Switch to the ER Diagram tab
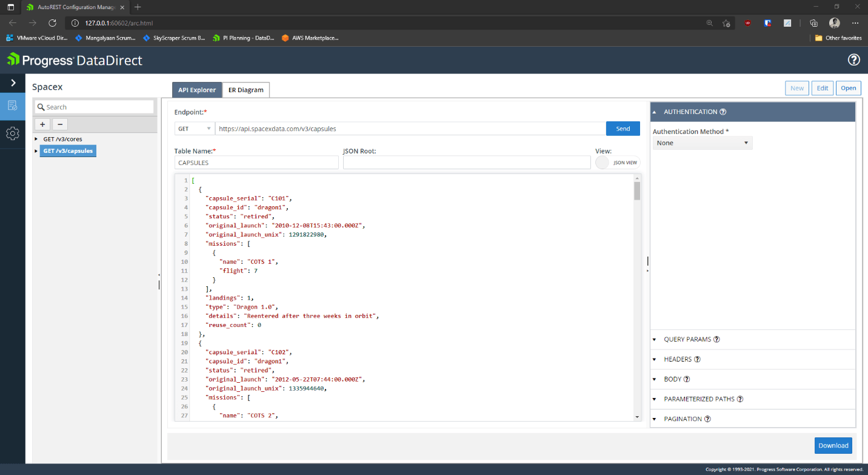This screenshot has width=868, height=475. 245,90
